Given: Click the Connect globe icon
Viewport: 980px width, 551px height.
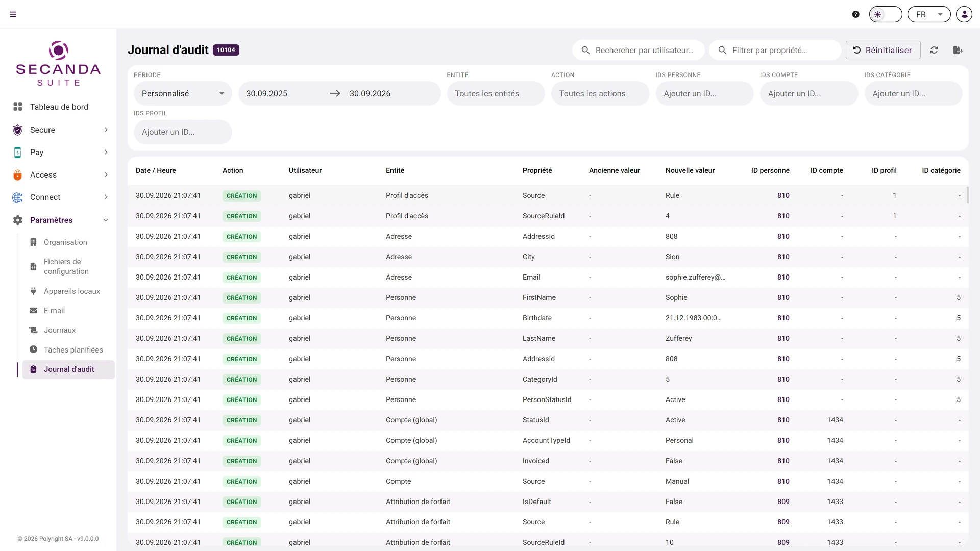Looking at the screenshot, I should 18,197.
